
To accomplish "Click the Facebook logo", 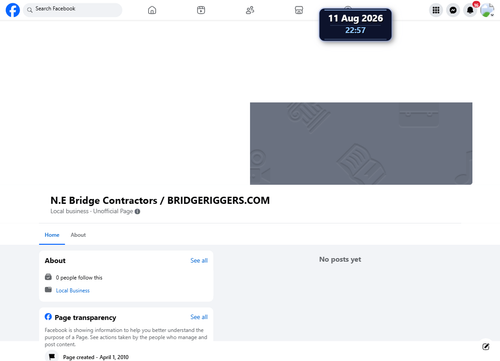I will pyautogui.click(x=13, y=10).
